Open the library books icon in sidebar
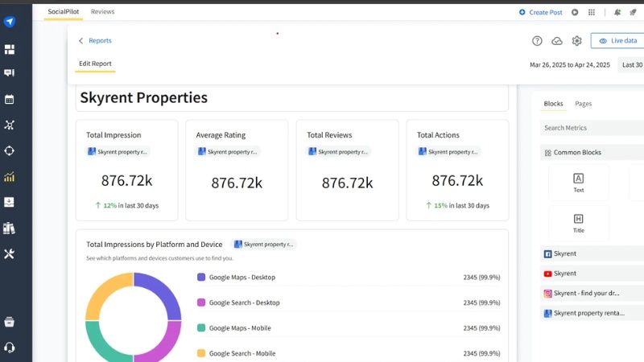Viewport: 644px width, 362px height. tap(9, 228)
